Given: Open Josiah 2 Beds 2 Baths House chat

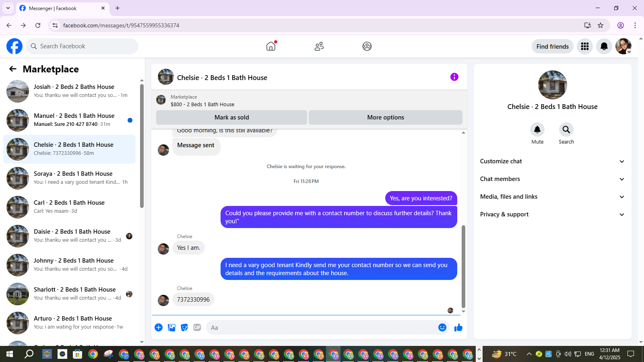Looking at the screenshot, I should tap(70, 91).
